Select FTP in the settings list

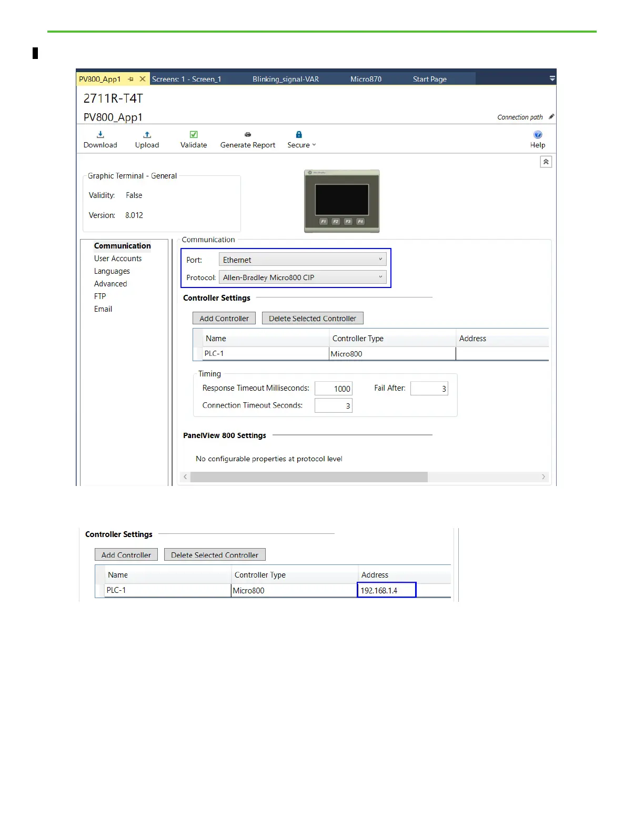100,296
